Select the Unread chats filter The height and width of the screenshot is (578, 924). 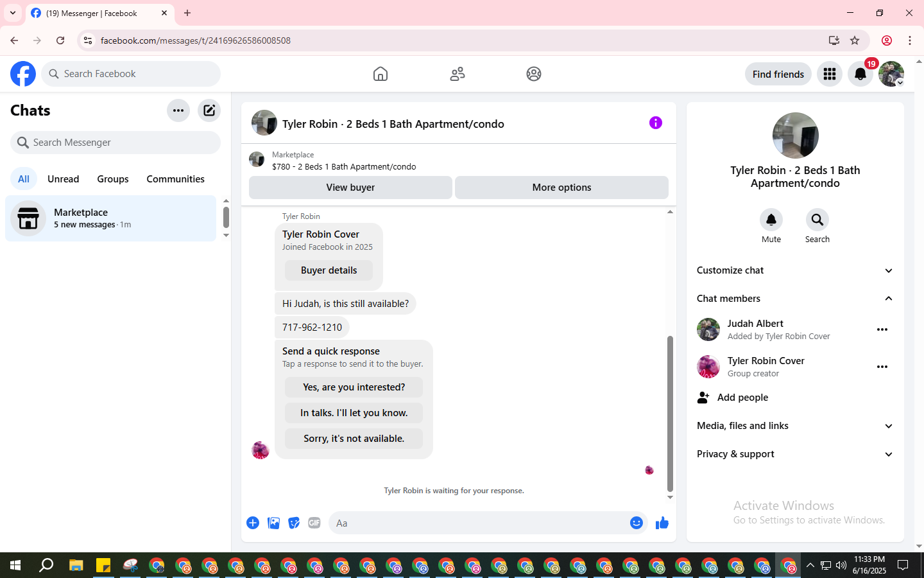[64, 179]
